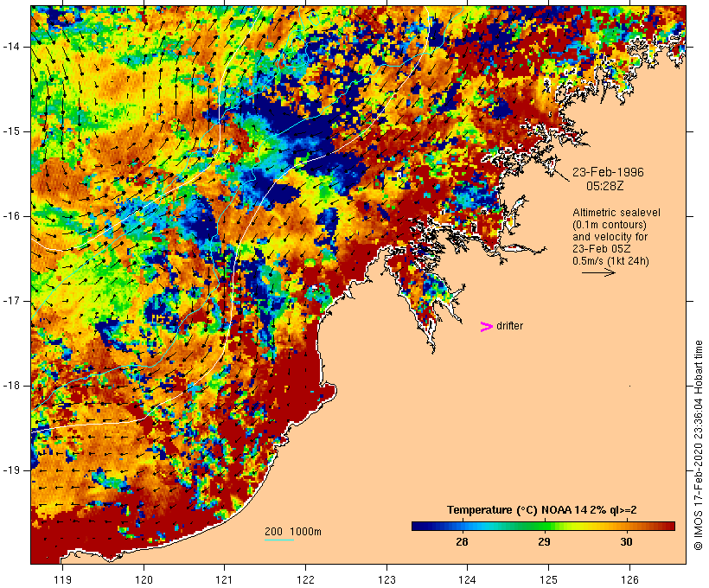Click the IMOS copyright timestamp text
This screenshot has height=588, width=709.
[699, 445]
